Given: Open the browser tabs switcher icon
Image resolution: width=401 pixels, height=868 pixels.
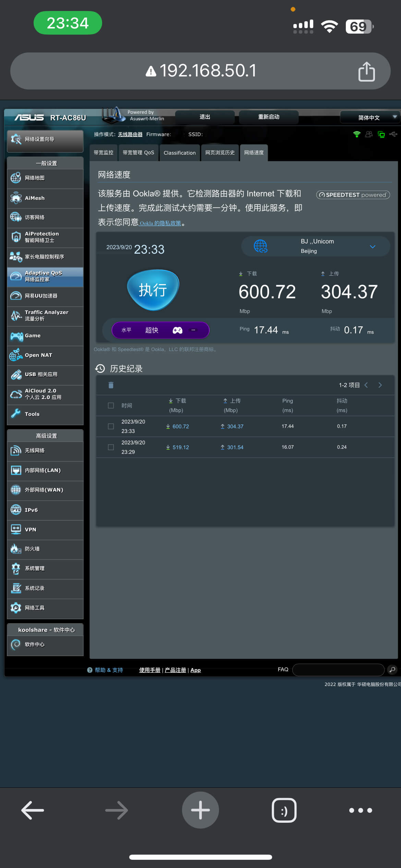Looking at the screenshot, I should 284,810.
